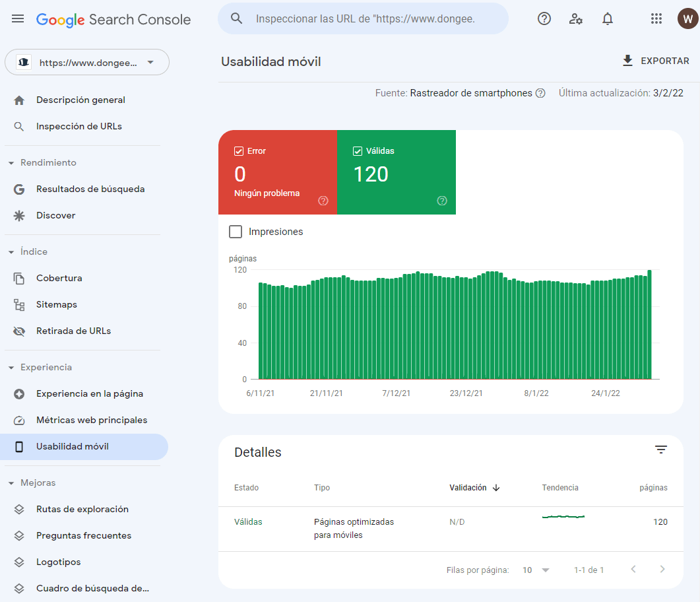The image size is (700, 602).
Task: Click the green Válidas 120 card
Action: point(397,172)
